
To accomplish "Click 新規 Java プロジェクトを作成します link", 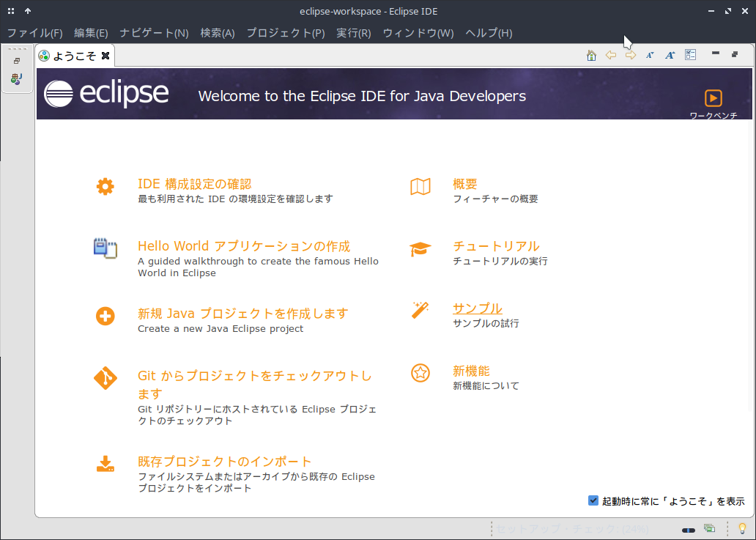I will coord(243,314).
